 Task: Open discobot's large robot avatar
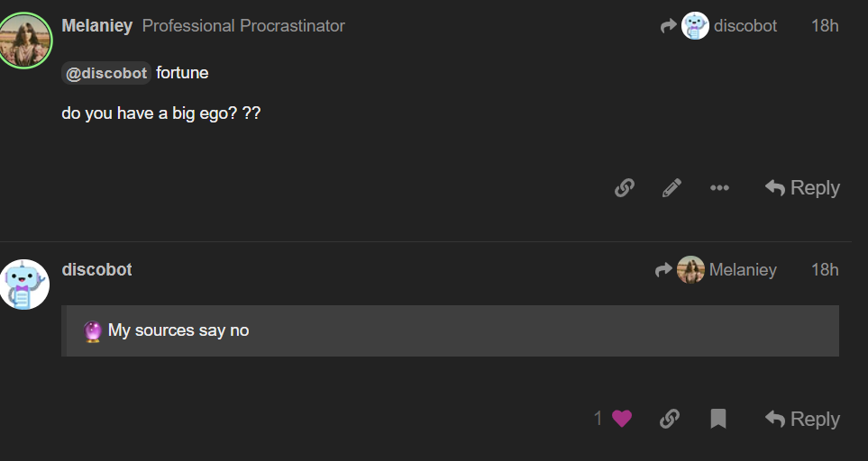pos(25,285)
